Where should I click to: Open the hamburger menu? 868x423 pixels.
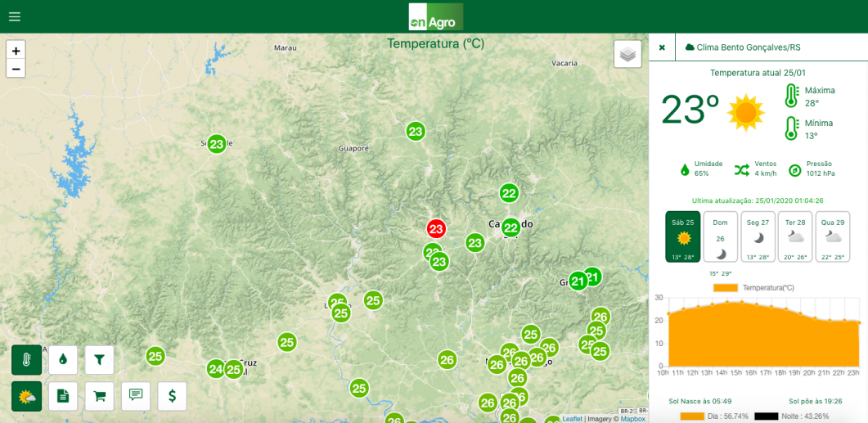tap(15, 16)
